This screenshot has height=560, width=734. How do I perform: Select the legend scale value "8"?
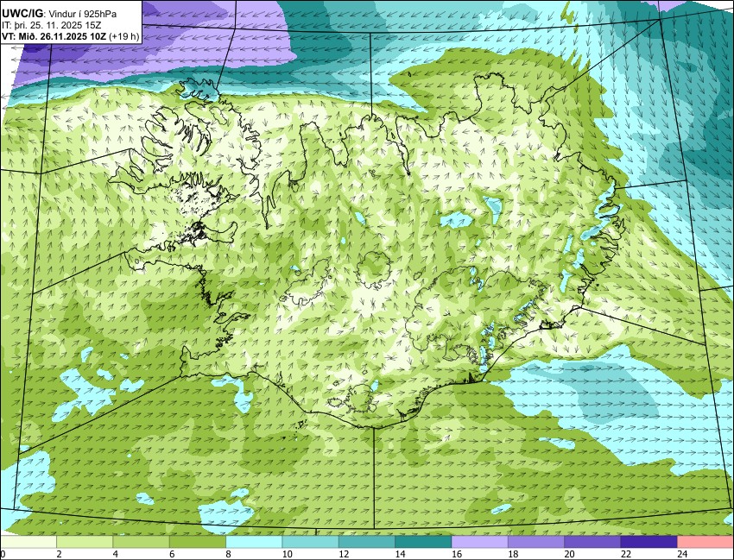[229, 554]
